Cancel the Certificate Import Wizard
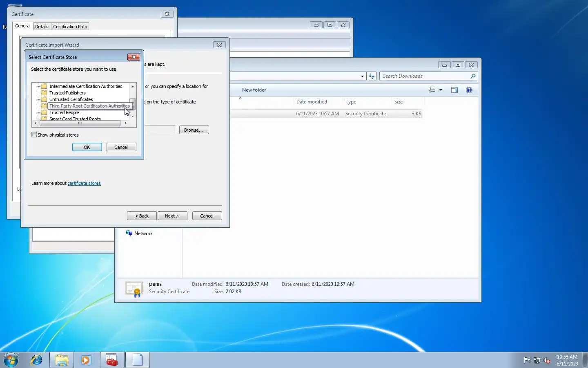 [207, 216]
